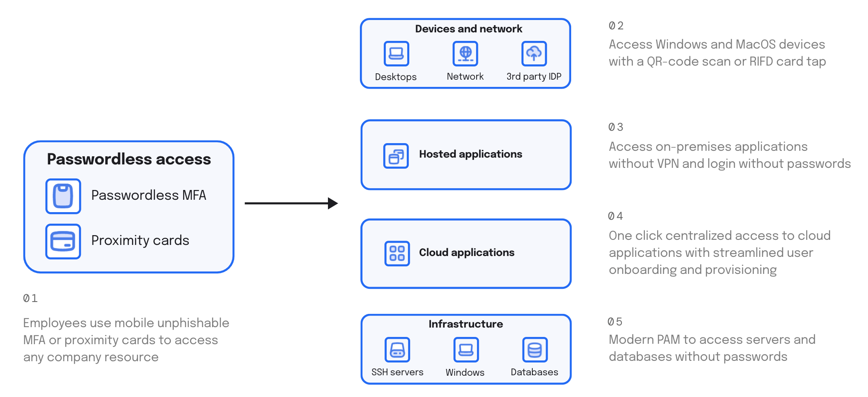Click the Passwordless MFA label

[x=149, y=195]
